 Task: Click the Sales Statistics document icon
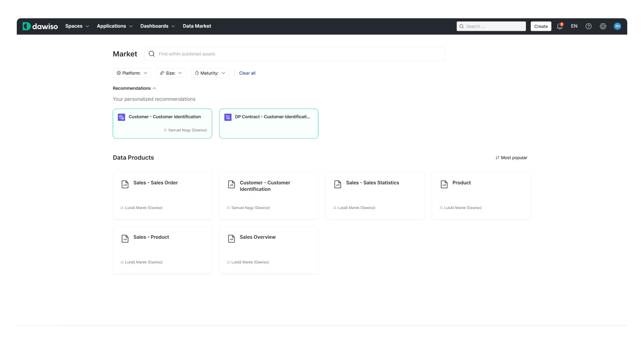(x=338, y=184)
